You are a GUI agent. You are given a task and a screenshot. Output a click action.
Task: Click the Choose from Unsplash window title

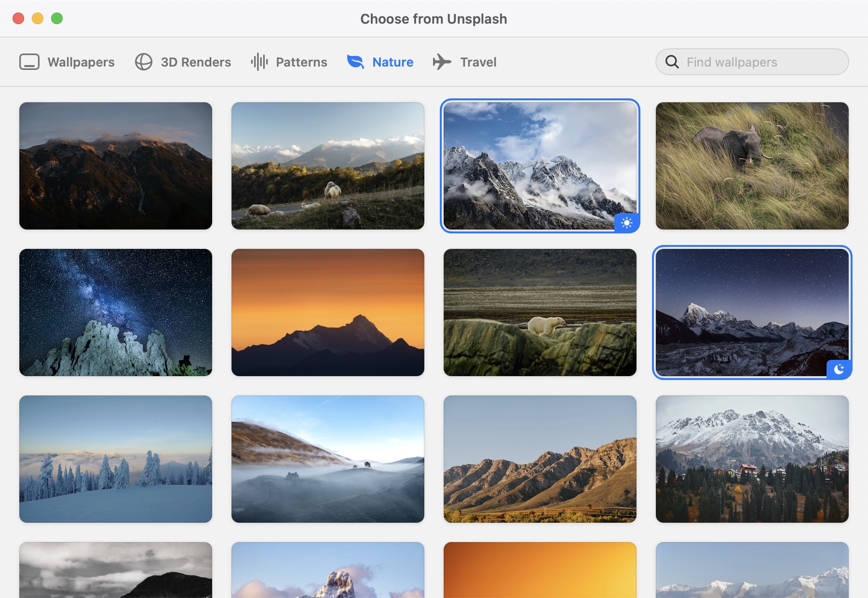click(x=434, y=19)
